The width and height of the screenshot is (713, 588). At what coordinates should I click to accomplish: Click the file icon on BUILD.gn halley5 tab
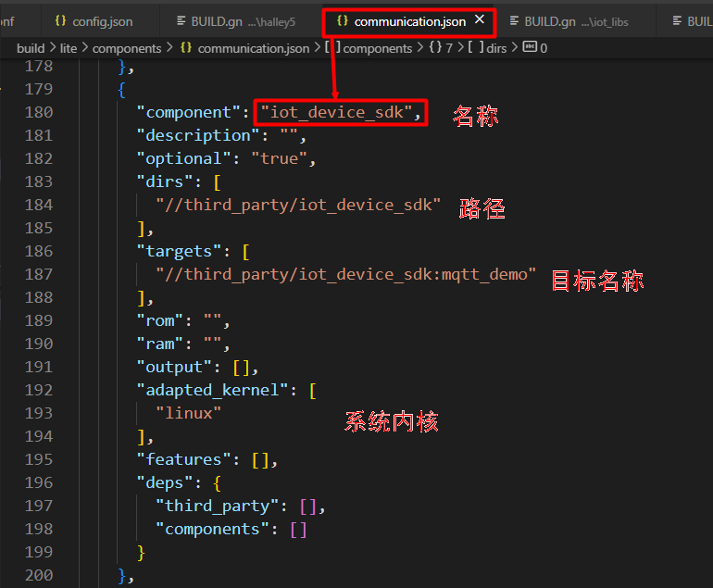pyautogui.click(x=180, y=20)
